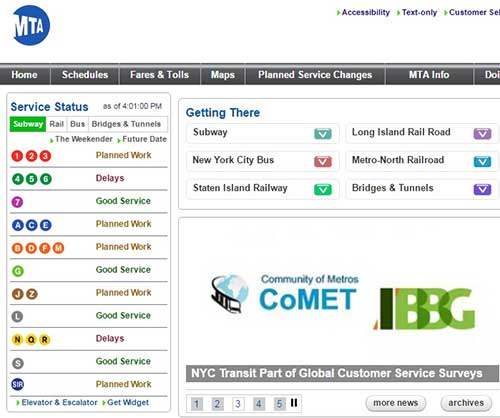Open The Weekender link

coord(84,139)
